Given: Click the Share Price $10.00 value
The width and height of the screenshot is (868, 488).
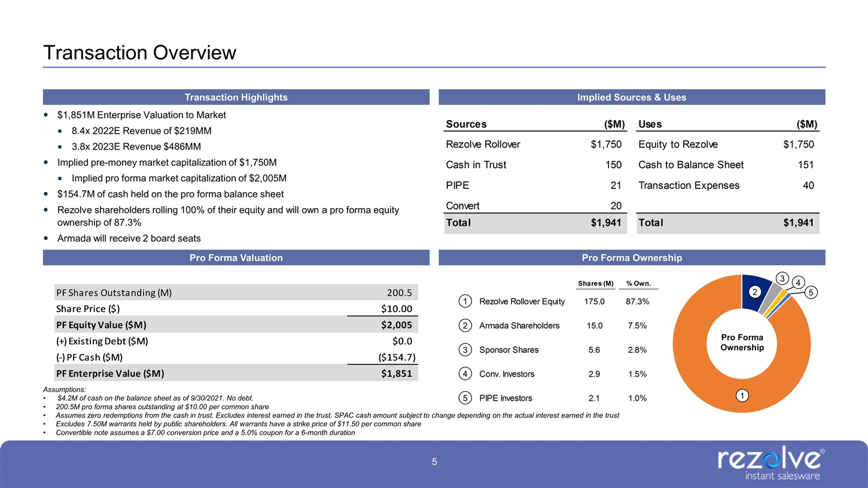Looking at the screenshot, I should [x=397, y=309].
